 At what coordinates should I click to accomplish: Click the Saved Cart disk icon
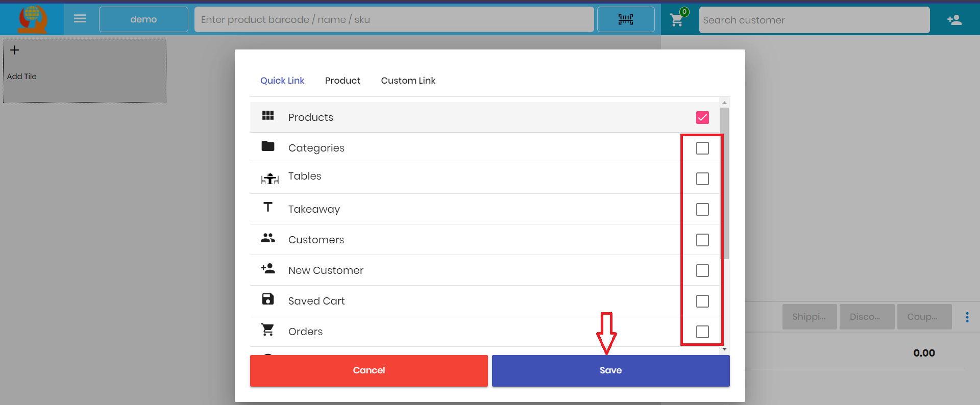click(x=268, y=299)
